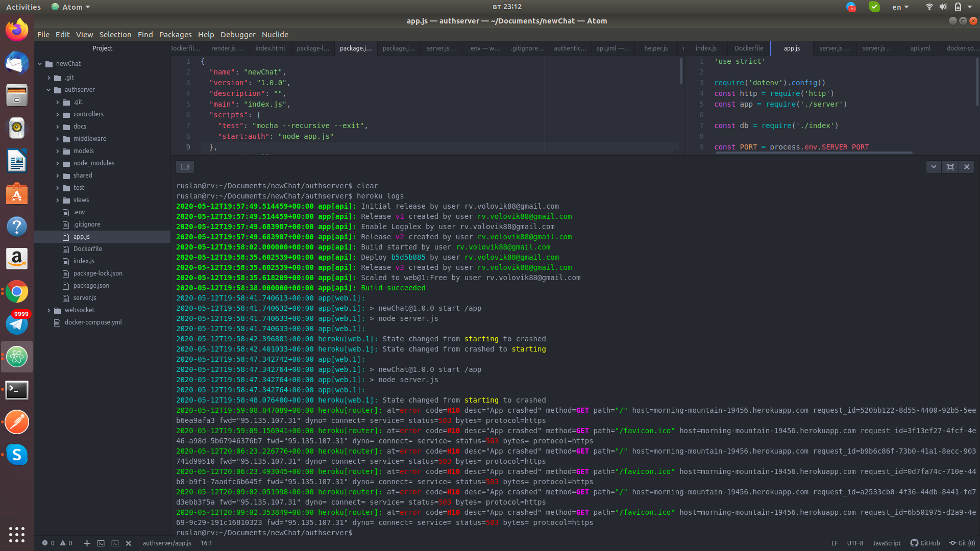Screen dimensions: 980x551
Task: Click the Telegram tray icon in the top bar
Action: click(x=851, y=7)
